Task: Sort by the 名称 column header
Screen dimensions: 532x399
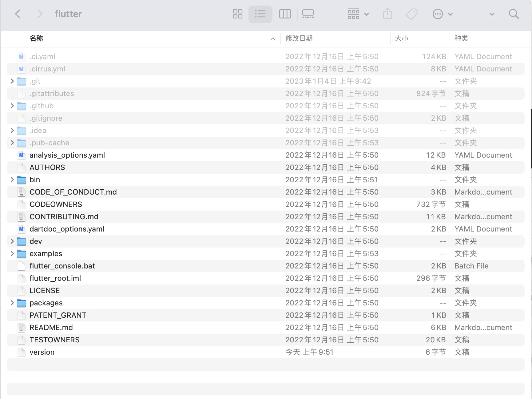Action: pyautogui.click(x=36, y=38)
